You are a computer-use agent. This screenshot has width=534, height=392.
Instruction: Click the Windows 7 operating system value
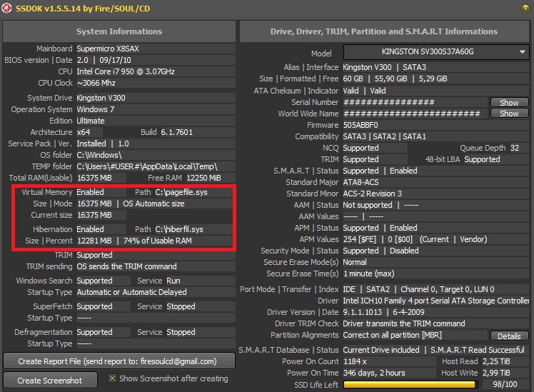coord(96,109)
